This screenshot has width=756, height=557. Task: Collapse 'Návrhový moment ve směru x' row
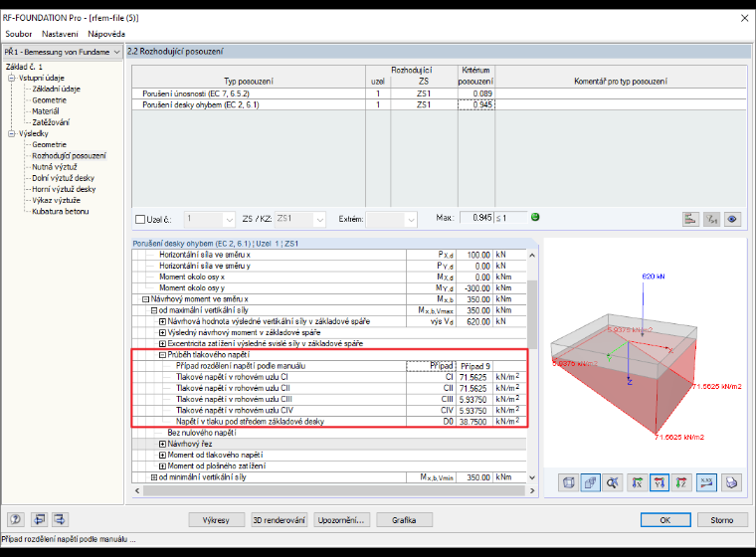pyautogui.click(x=145, y=299)
